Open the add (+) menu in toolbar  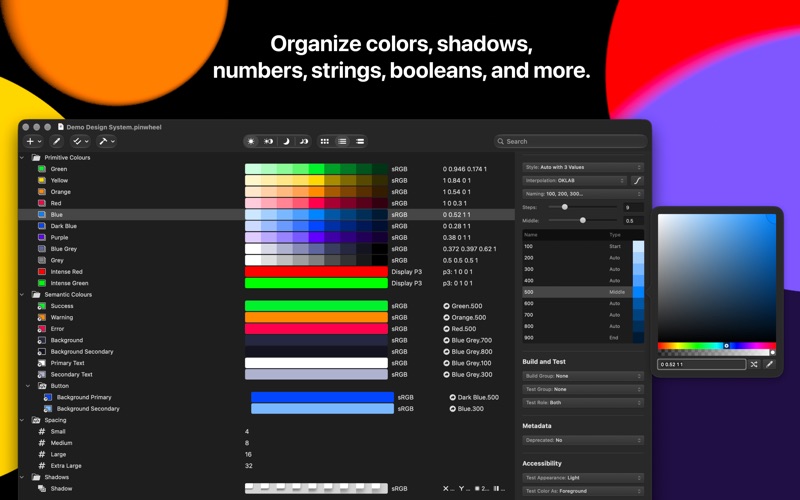coord(34,141)
